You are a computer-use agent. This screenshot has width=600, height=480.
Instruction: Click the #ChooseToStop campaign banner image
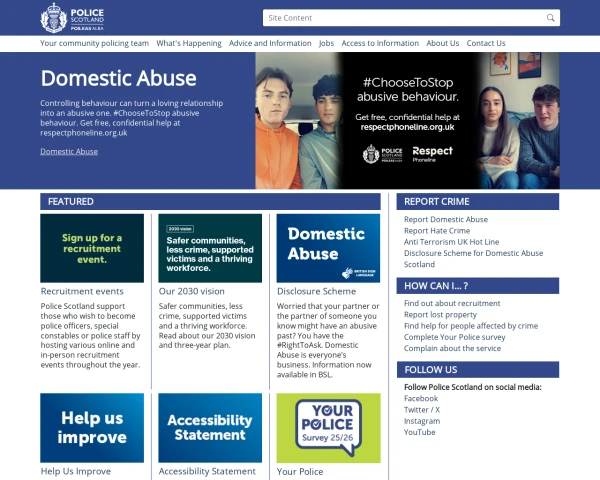tap(408, 121)
